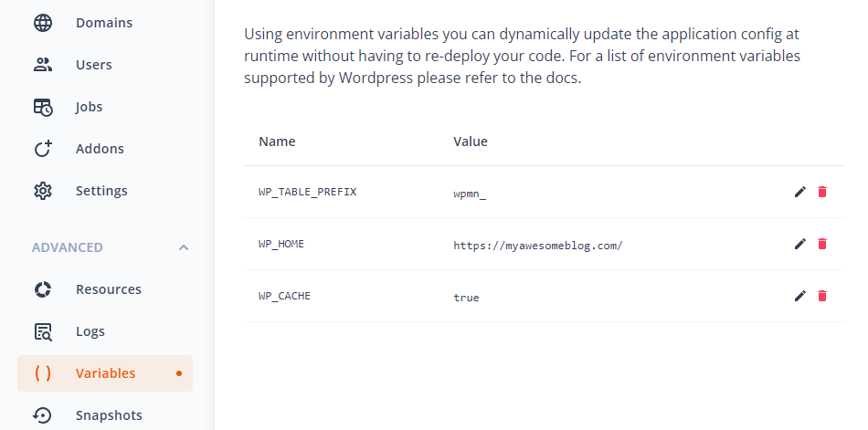Viewport: 868px width, 430px height.
Task: Click the Logs search icon
Action: (43, 330)
